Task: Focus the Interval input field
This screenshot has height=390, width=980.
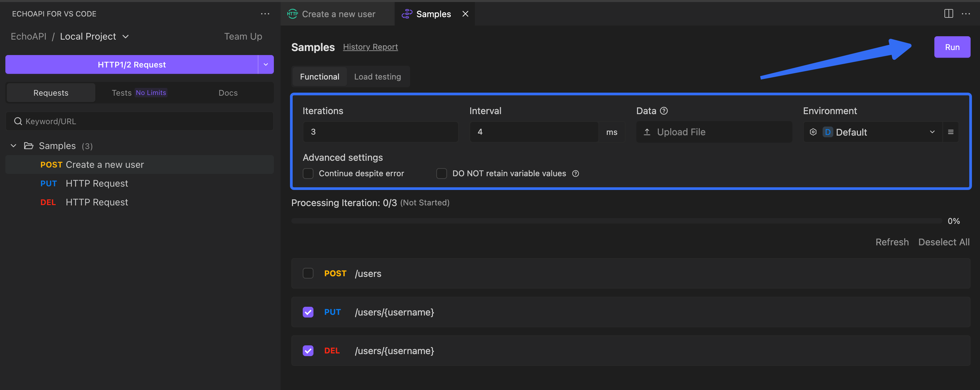Action: coord(534,132)
